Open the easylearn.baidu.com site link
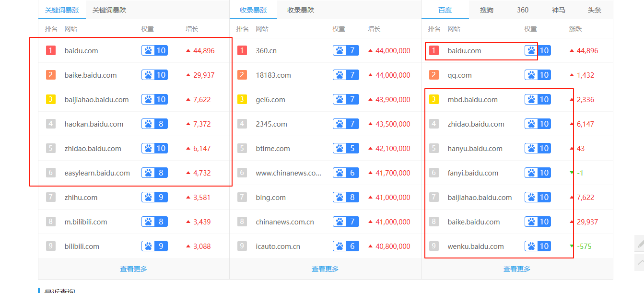The height and width of the screenshot is (293, 644). 97,173
